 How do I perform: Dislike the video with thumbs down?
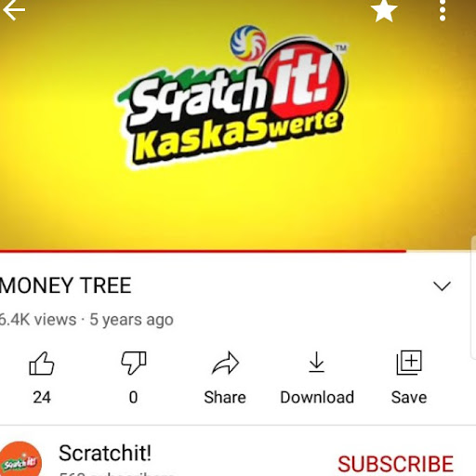click(134, 363)
